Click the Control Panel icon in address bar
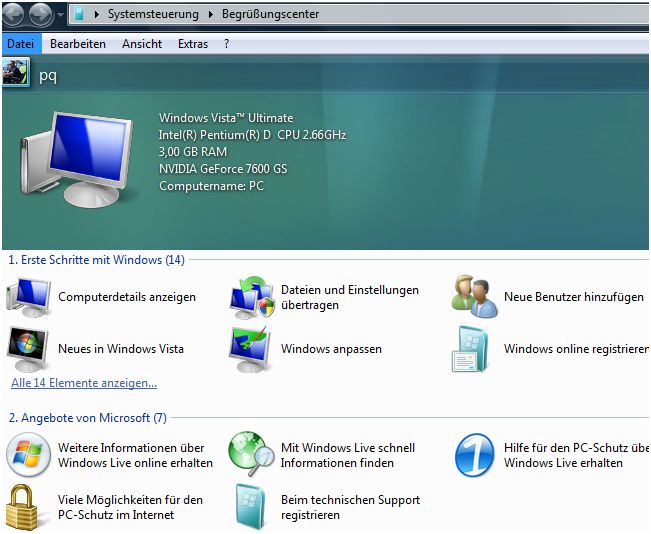 click(x=79, y=14)
